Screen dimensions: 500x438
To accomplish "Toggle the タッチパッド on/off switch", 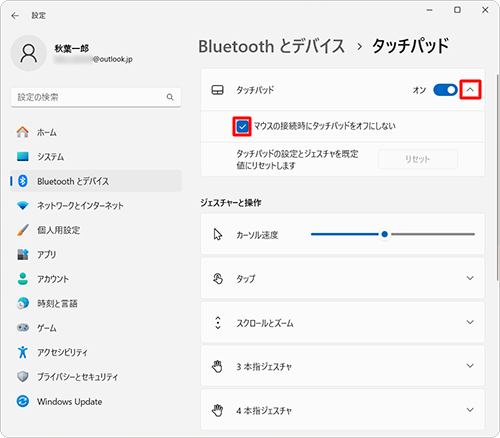I will (x=445, y=90).
